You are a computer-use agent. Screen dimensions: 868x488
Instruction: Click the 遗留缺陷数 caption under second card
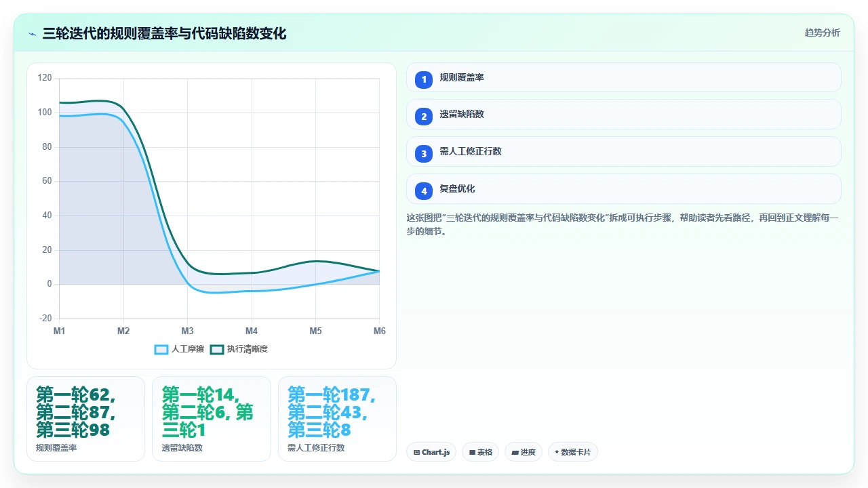tap(182, 448)
